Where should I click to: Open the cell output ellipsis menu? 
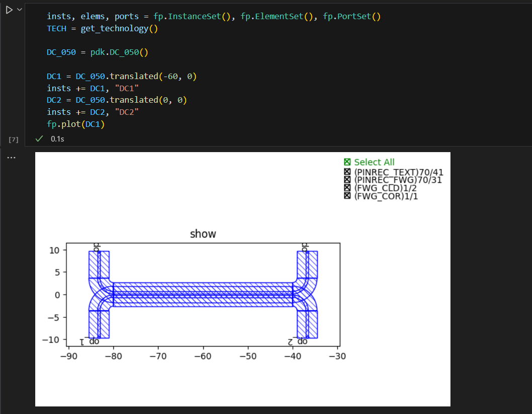[x=11, y=158]
